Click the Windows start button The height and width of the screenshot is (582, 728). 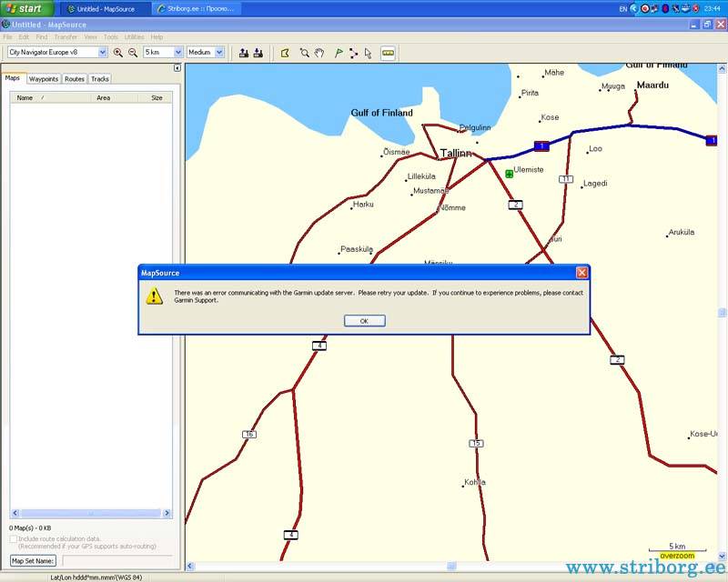27,8
